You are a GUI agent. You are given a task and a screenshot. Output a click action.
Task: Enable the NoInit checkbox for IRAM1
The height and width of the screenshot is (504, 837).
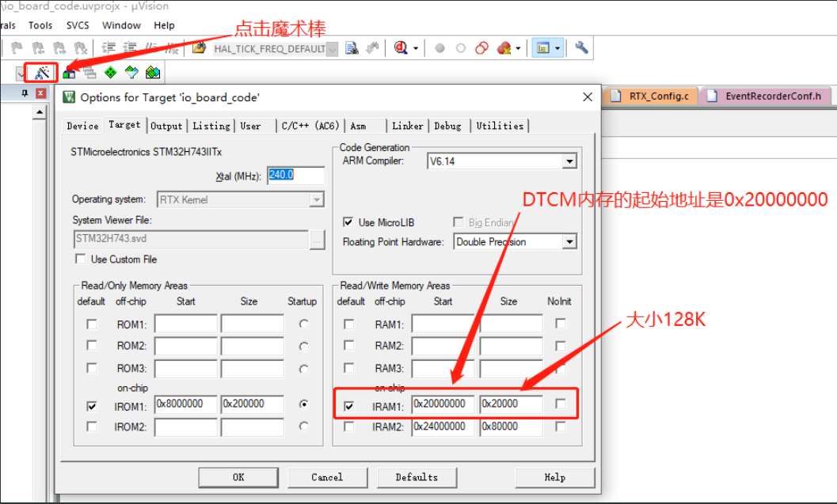[x=560, y=404]
